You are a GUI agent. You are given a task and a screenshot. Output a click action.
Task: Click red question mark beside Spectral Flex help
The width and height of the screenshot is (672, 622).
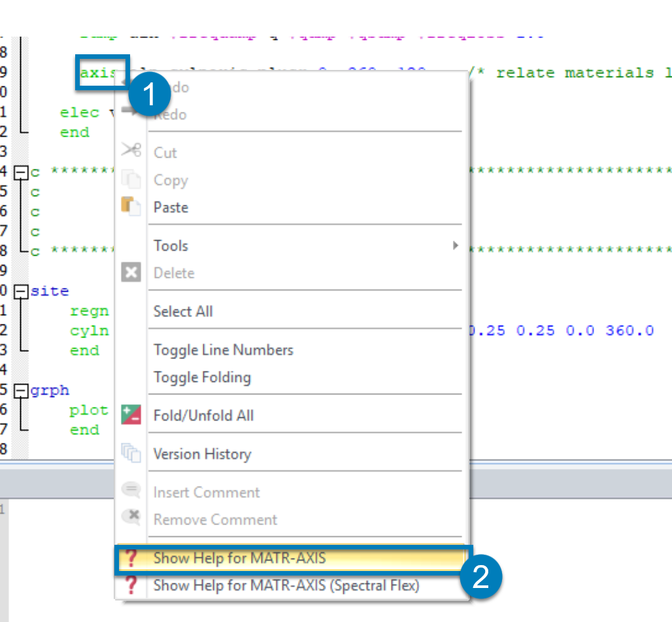pos(131,585)
